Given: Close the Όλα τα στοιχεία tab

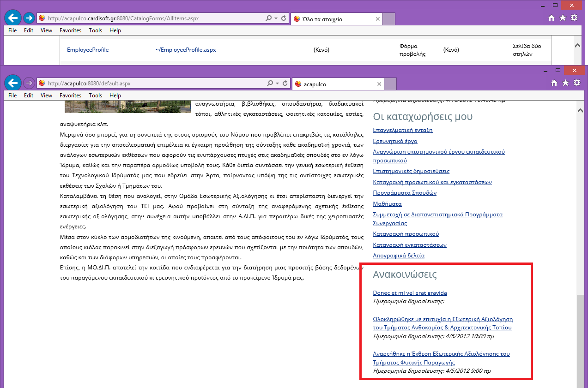Looking at the screenshot, I should click(x=377, y=19).
